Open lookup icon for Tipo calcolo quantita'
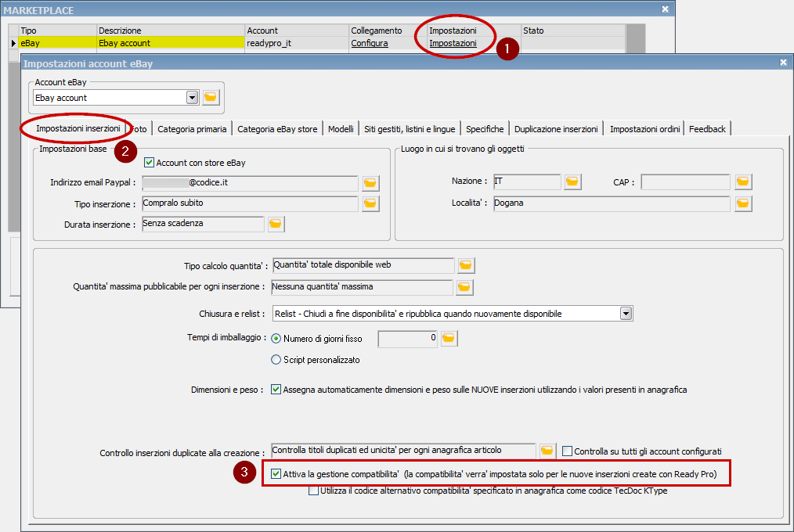The image size is (794, 532). [x=466, y=265]
